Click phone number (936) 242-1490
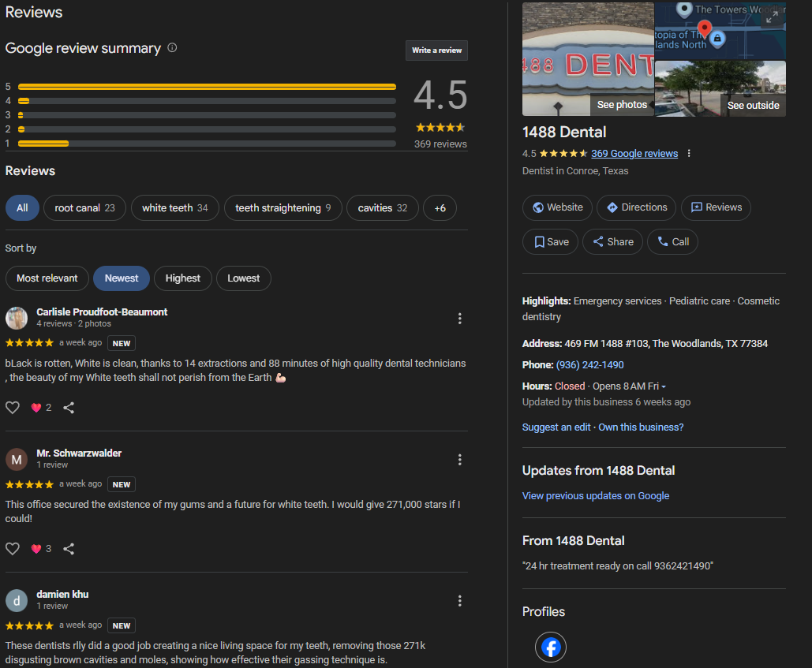 pyautogui.click(x=589, y=365)
